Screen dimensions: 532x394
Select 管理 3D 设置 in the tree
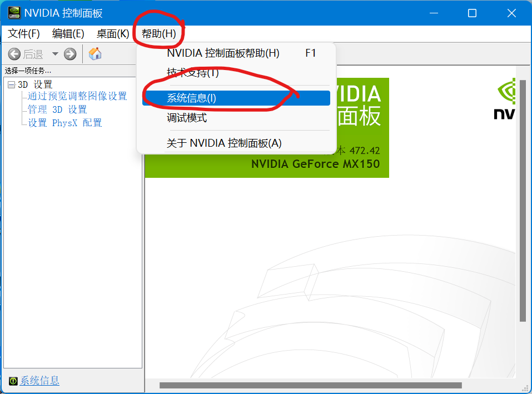coord(57,109)
